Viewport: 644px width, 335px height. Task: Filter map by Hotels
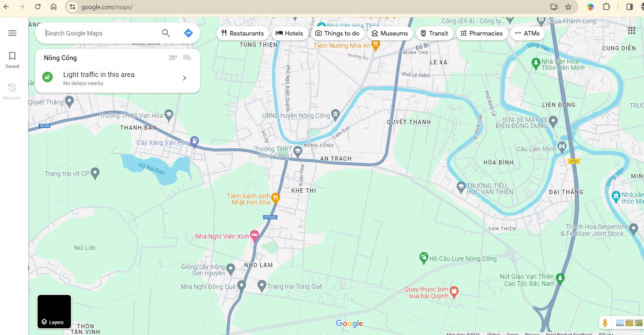[290, 33]
